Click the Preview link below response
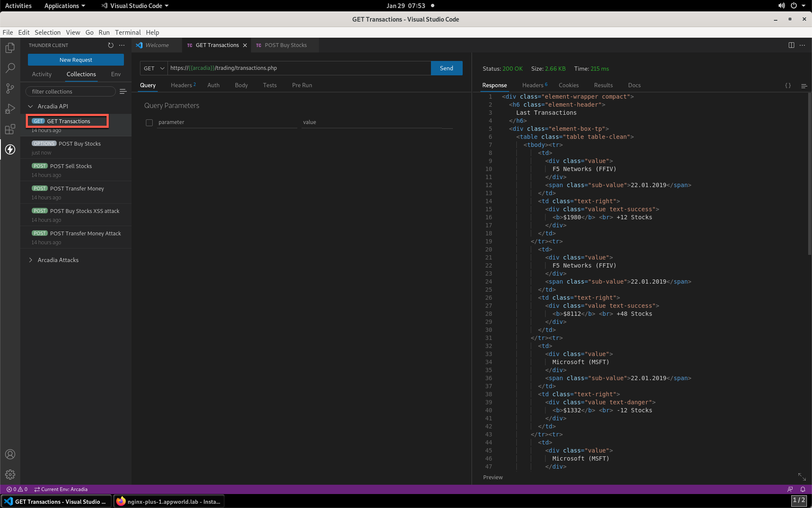812x508 pixels. pyautogui.click(x=493, y=477)
